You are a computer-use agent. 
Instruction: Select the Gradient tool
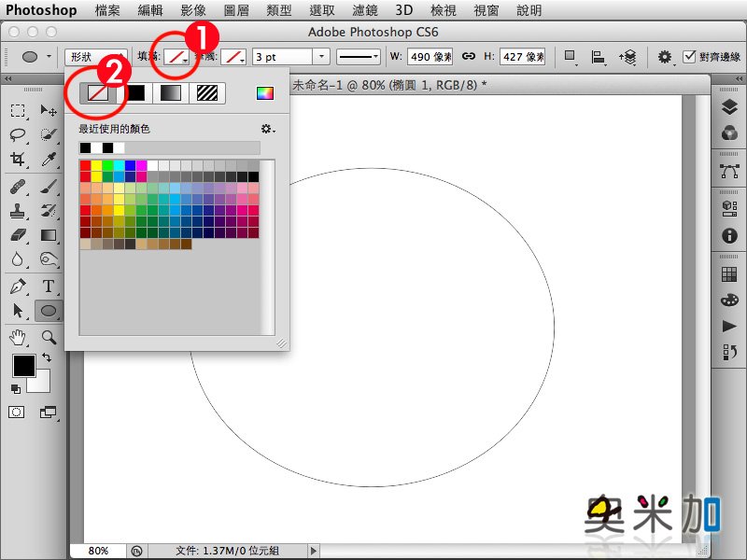pyautogui.click(x=49, y=235)
